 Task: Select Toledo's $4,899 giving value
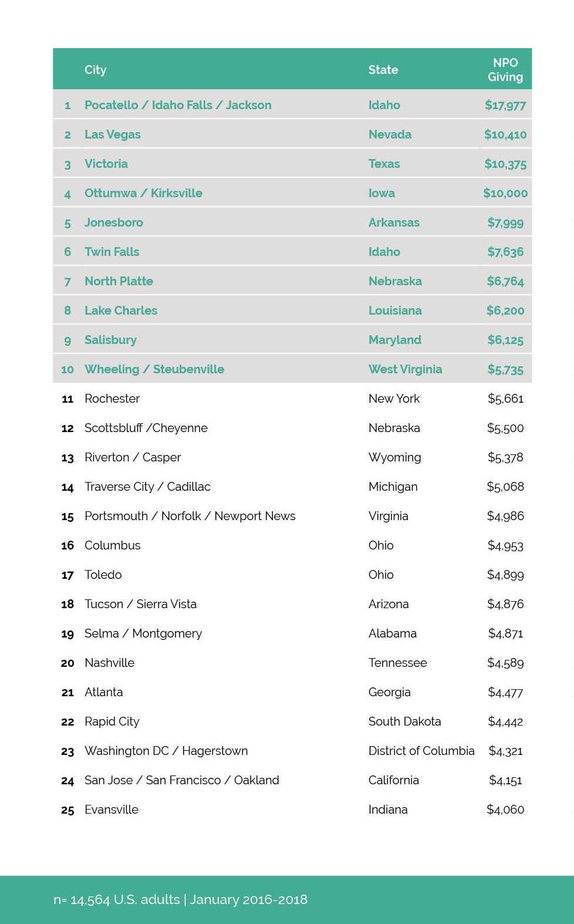tap(505, 575)
